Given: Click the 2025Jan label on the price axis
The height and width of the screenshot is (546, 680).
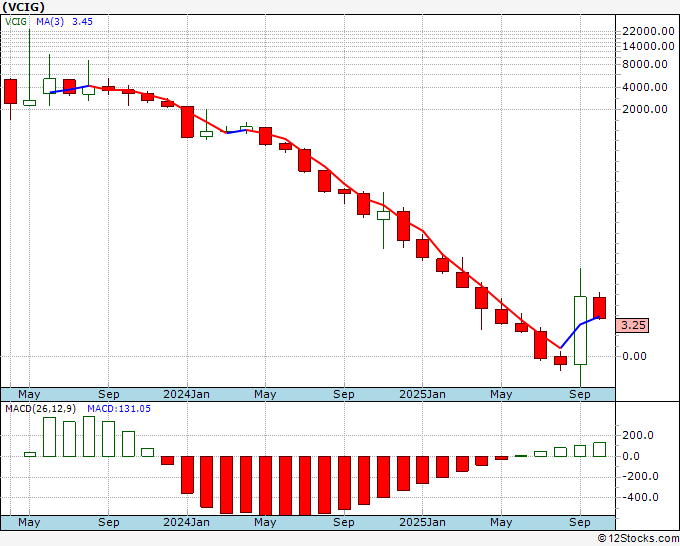Looking at the screenshot, I should 422,394.
